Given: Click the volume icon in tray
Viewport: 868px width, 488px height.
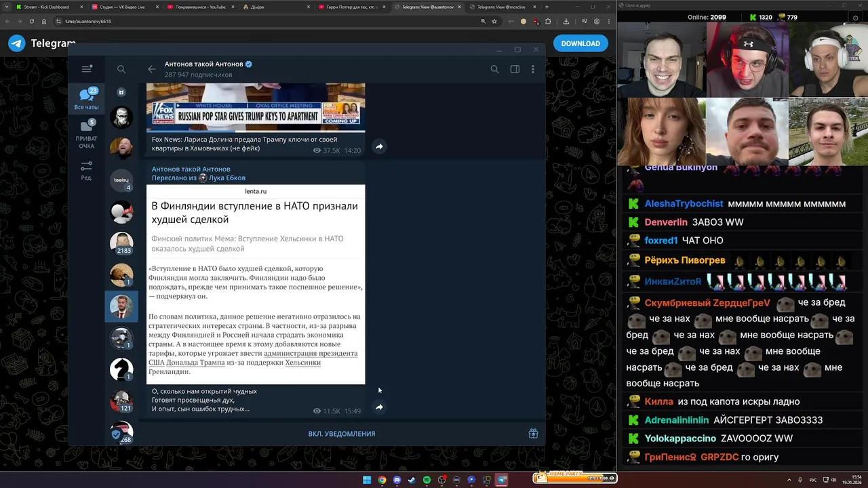Looking at the screenshot, I should (833, 480).
